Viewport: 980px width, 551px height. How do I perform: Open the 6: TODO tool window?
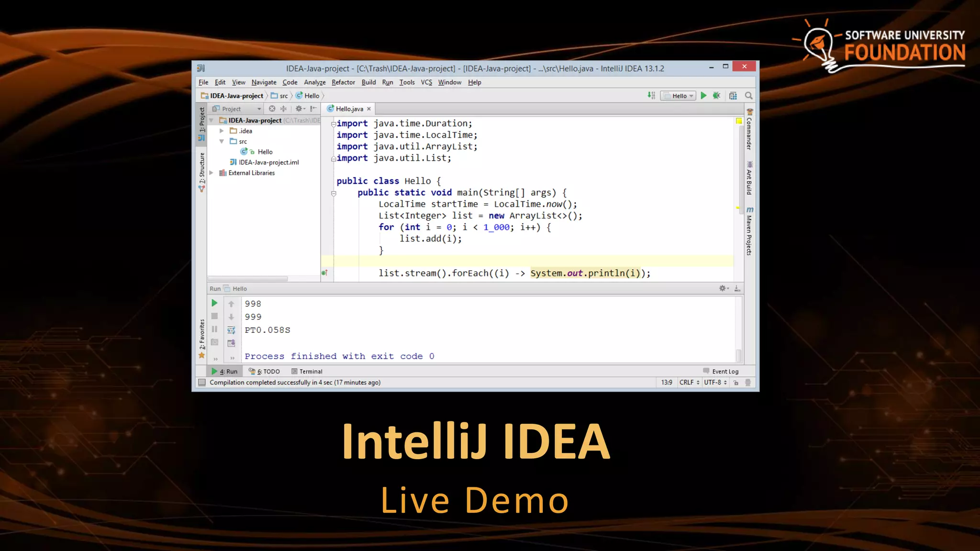click(264, 372)
